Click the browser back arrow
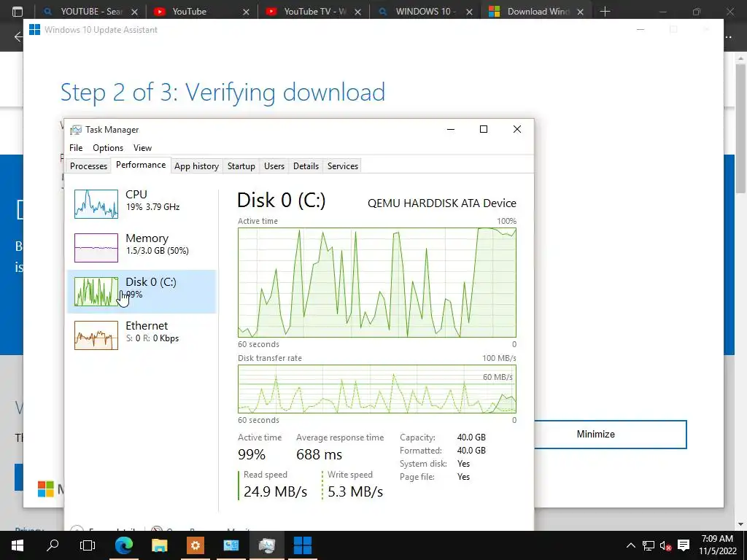This screenshot has width=747, height=560. click(x=18, y=36)
